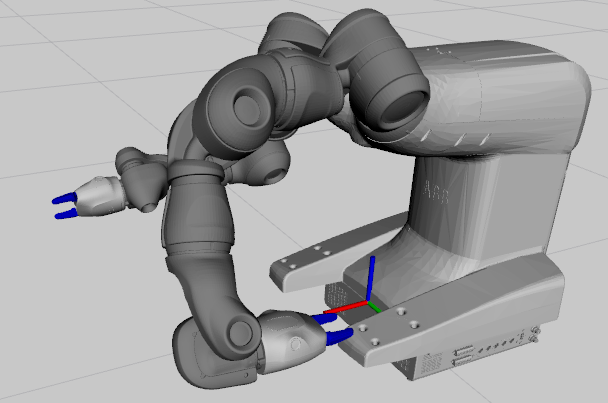Click the ABB logo on the robot body
This screenshot has height=403, width=608.
click(x=438, y=192)
